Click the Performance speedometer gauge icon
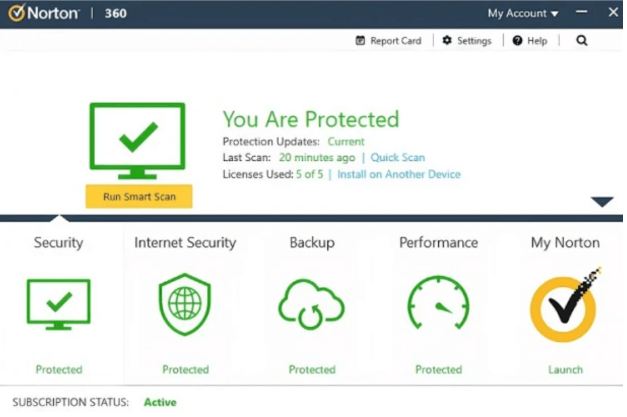This screenshot has height=417, width=627. click(x=438, y=303)
